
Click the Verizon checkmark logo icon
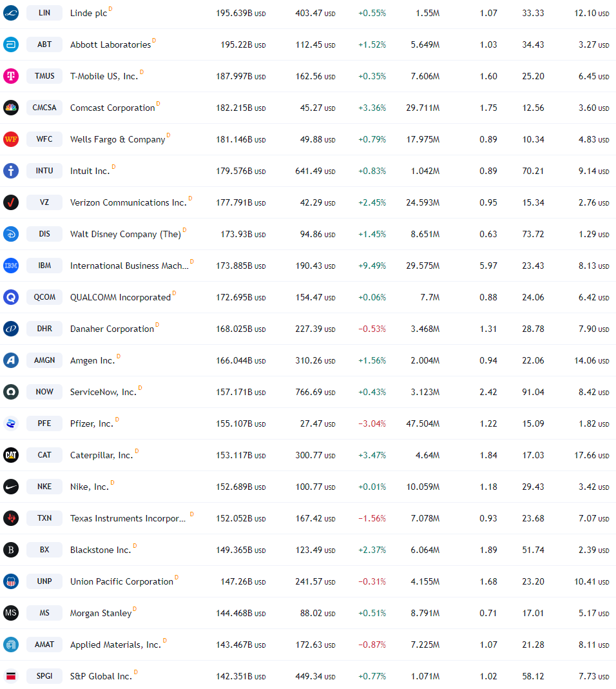pos(11,202)
